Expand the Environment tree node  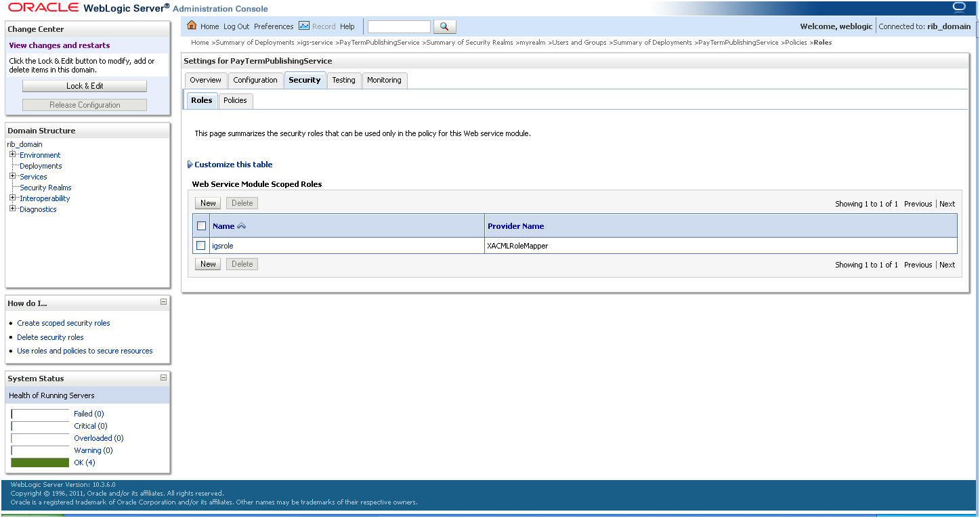[x=12, y=154]
